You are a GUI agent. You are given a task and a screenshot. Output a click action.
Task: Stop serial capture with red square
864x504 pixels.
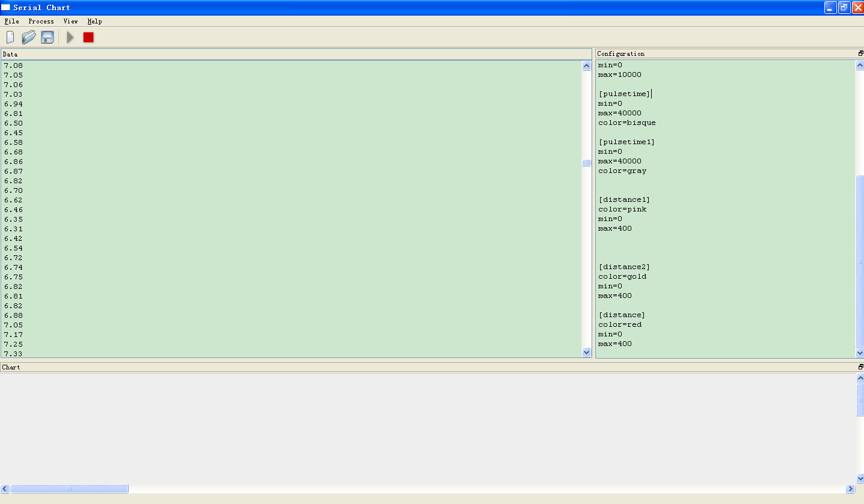tap(88, 37)
